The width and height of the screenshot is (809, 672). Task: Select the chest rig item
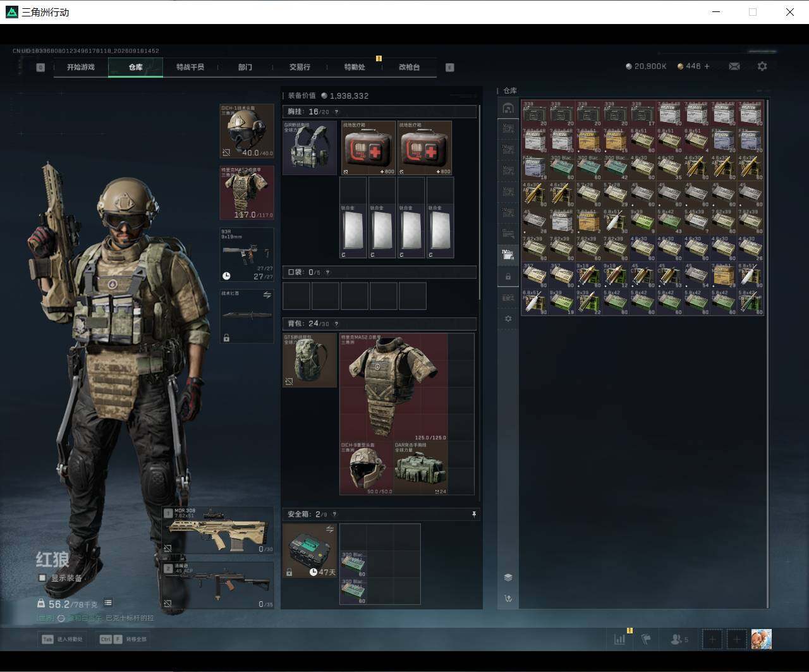coord(310,148)
